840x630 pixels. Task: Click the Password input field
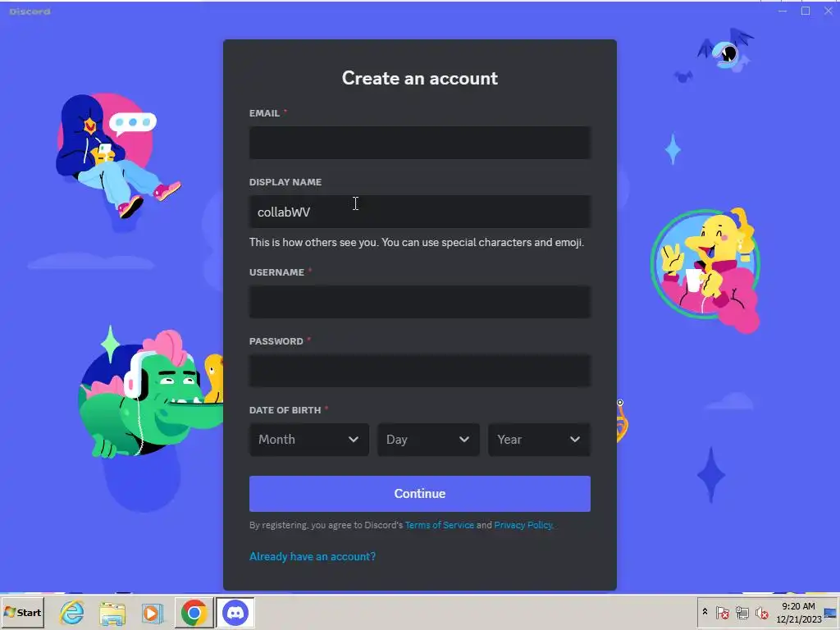[x=419, y=371]
